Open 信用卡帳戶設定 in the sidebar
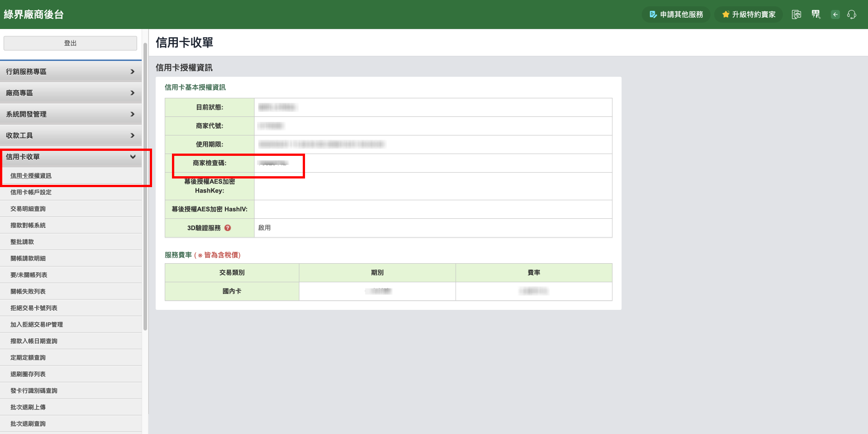Screen dimensions: 868x434 click(x=31, y=192)
